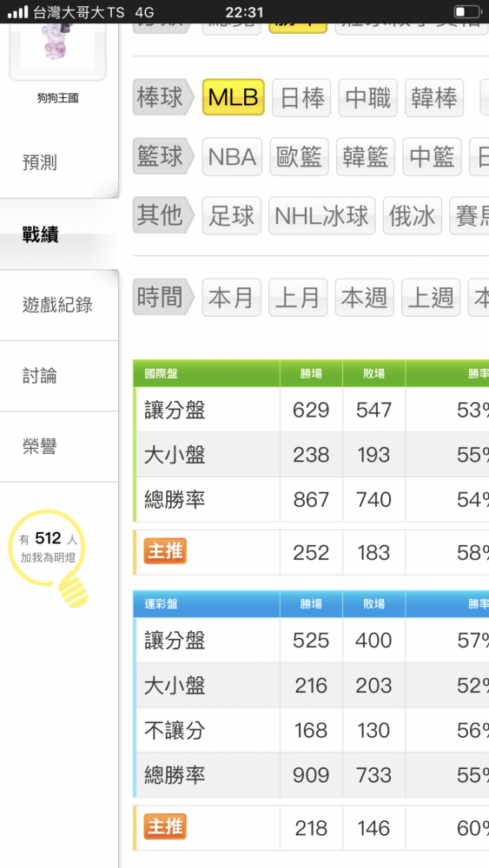The image size is (489, 868).
Task: Select the MLB league filter
Action: click(233, 97)
